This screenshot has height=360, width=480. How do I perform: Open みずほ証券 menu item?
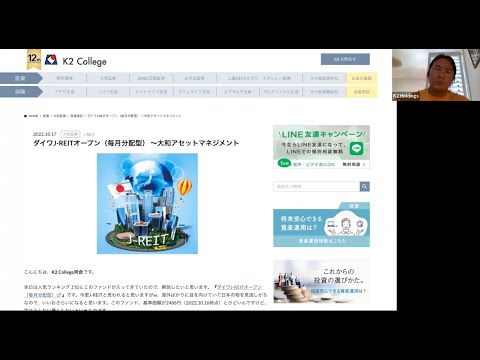195,78
